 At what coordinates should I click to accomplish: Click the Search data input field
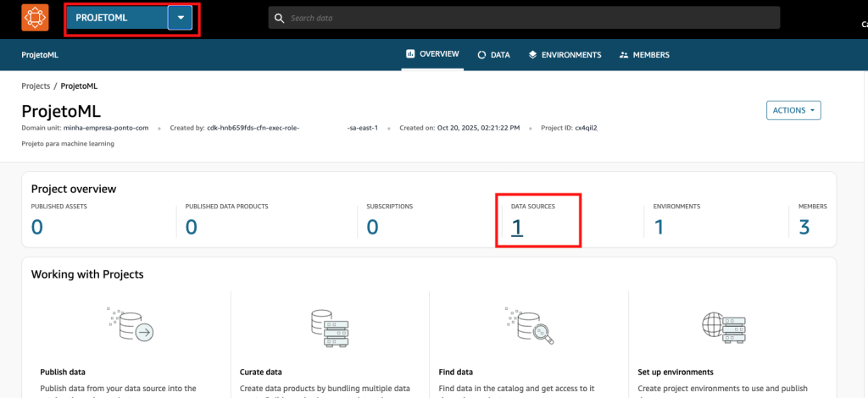click(526, 18)
